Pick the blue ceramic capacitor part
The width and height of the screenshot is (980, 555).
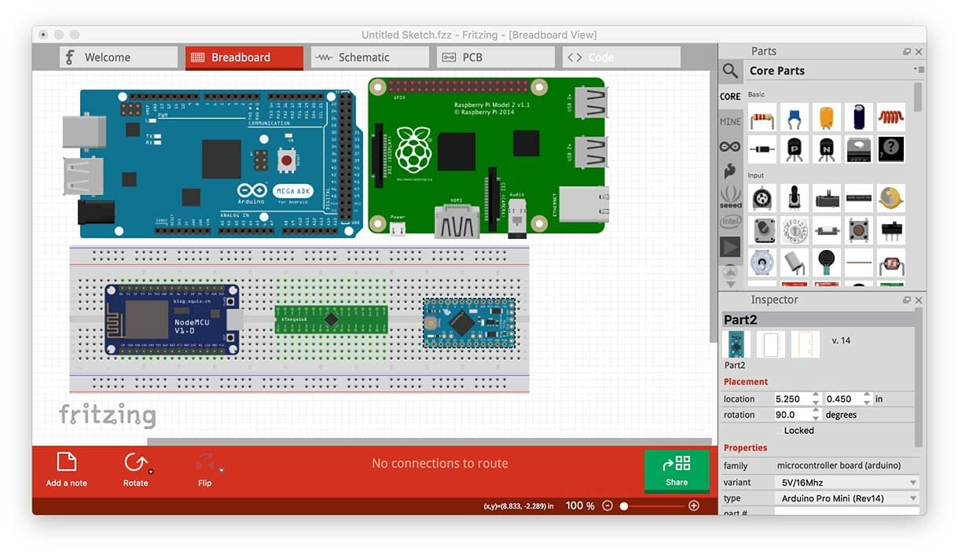pos(794,118)
